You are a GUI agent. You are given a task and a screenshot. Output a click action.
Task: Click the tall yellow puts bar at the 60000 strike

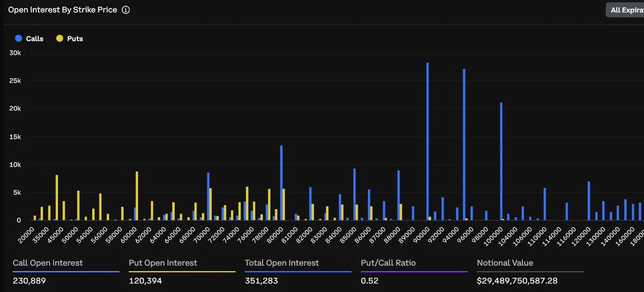(137, 196)
